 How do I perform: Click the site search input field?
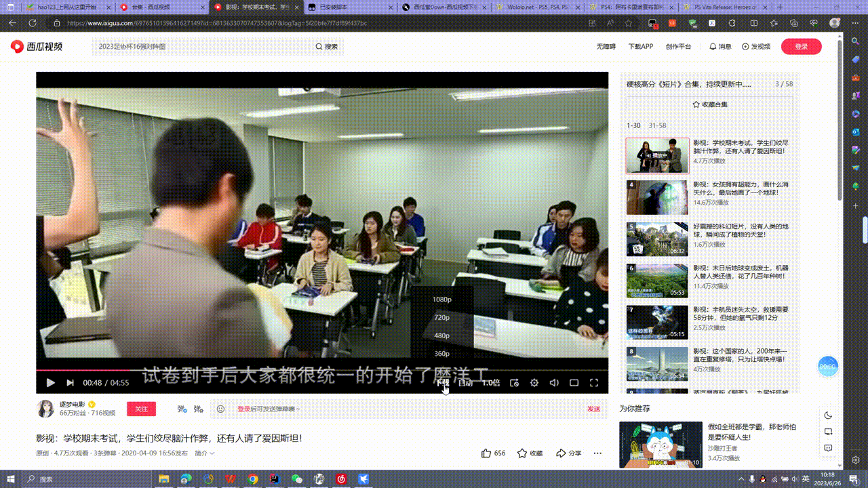tap(200, 47)
